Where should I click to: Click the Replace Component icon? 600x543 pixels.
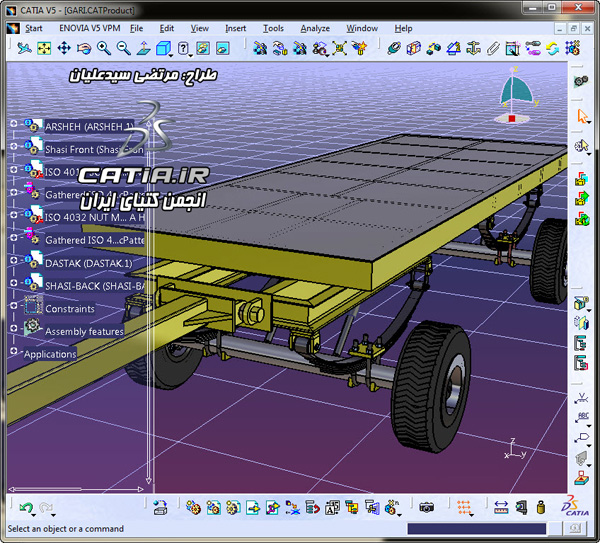tap(293, 508)
